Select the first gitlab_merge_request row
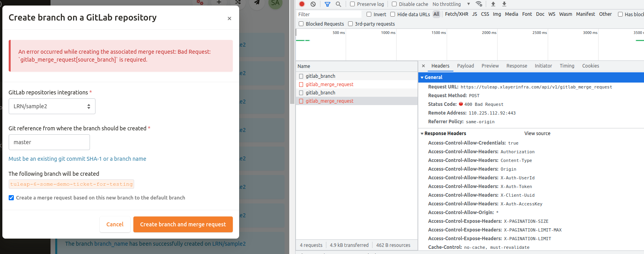The image size is (644, 254). point(357,85)
